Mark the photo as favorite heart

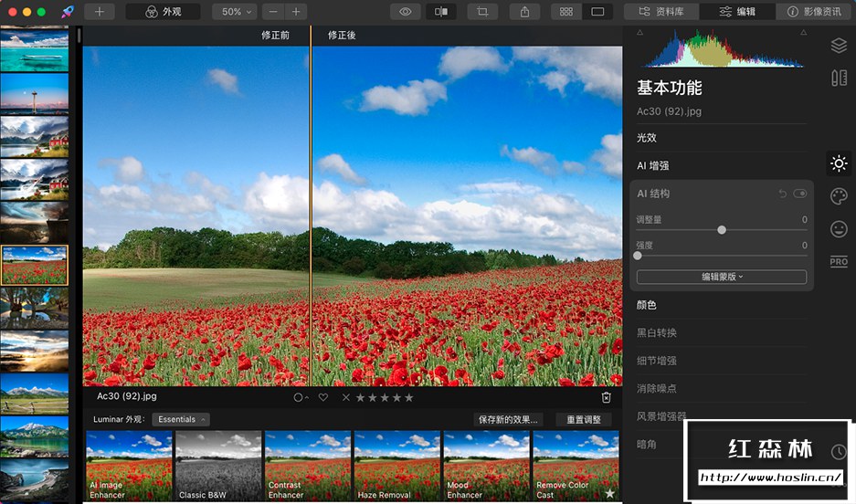[x=323, y=398]
